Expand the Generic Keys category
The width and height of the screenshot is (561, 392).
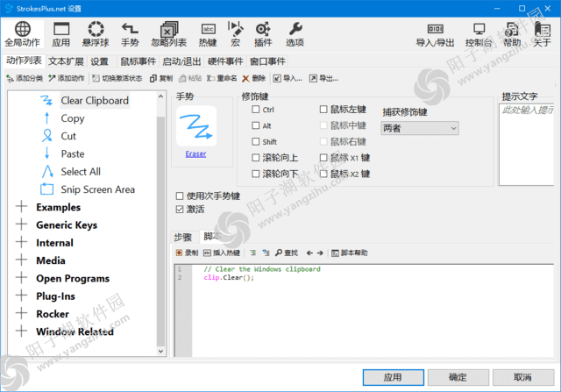[x=21, y=225]
